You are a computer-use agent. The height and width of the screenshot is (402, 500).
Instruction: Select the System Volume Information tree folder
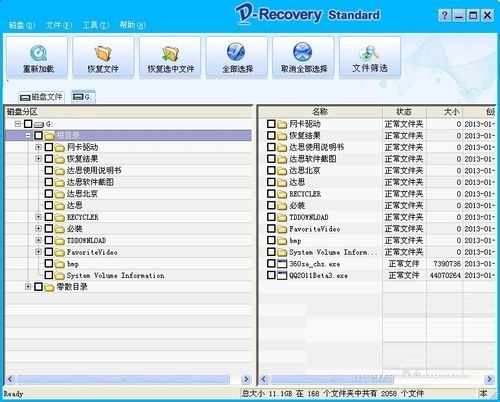coord(115,276)
